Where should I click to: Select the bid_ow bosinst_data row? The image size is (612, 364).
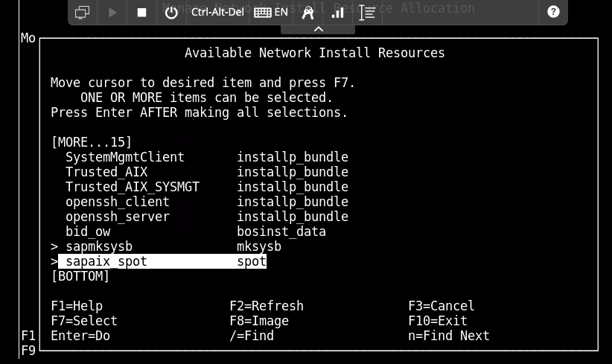tap(196, 232)
